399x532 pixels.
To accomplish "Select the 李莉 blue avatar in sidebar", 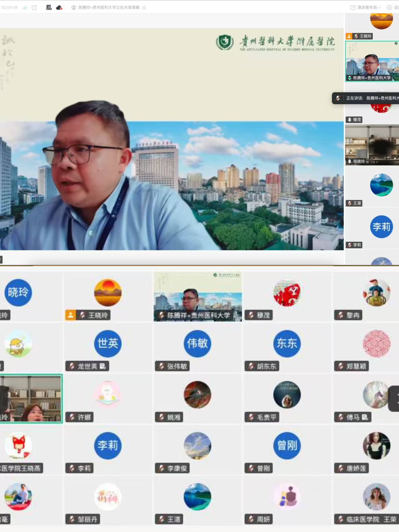I will pos(381,227).
